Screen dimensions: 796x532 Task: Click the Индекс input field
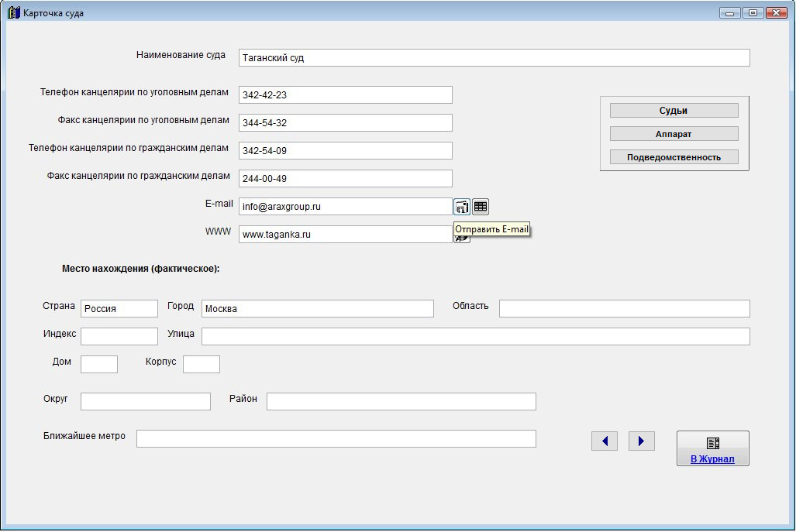coord(119,337)
